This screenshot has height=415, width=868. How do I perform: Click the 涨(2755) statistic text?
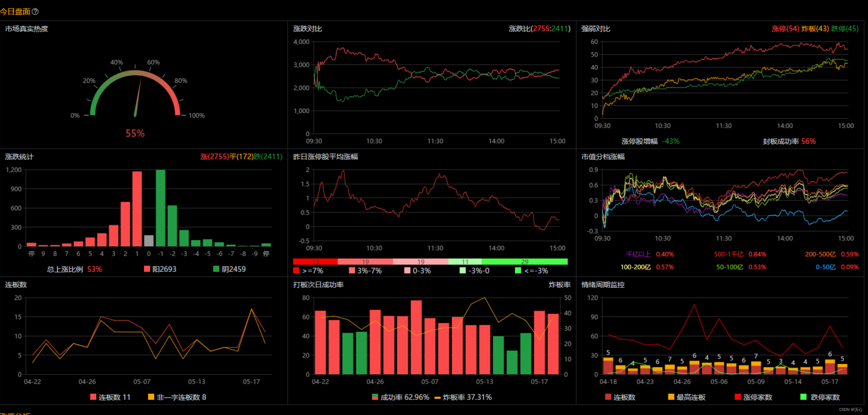(215, 157)
